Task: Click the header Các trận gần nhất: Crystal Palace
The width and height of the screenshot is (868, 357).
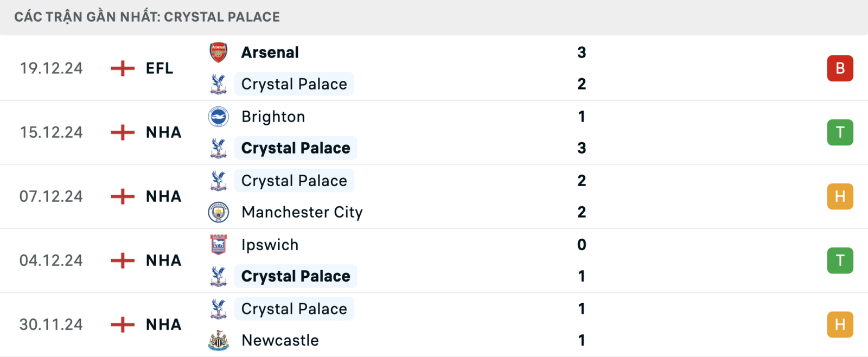Action: pos(147,17)
